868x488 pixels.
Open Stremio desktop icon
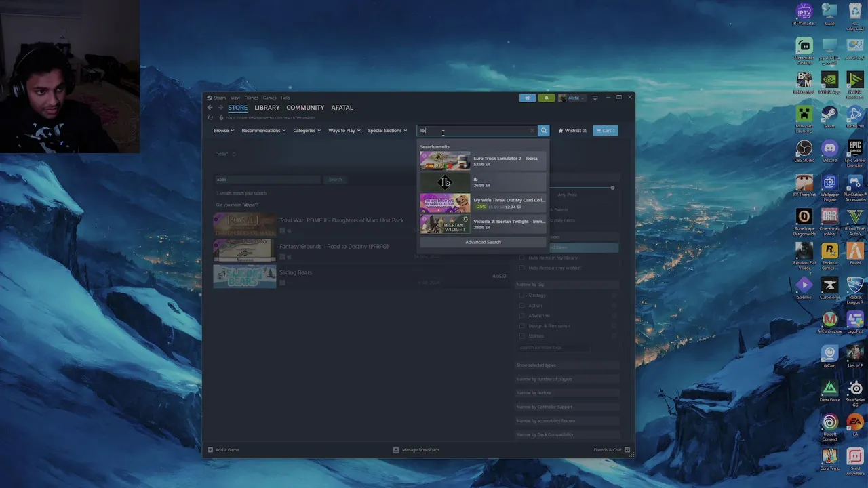pyautogui.click(x=804, y=287)
